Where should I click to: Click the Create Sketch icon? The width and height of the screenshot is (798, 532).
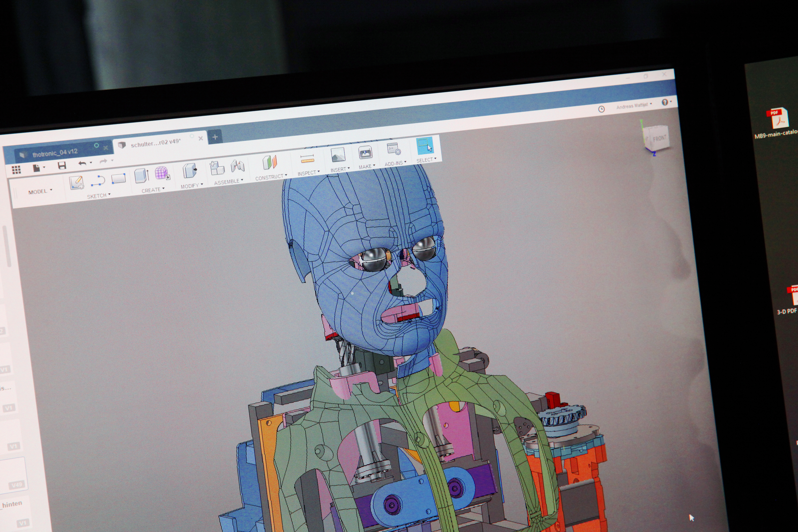coord(77,183)
